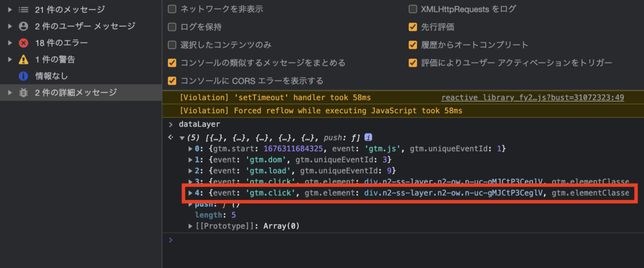Click the blue console prompt chevron

tap(171, 240)
